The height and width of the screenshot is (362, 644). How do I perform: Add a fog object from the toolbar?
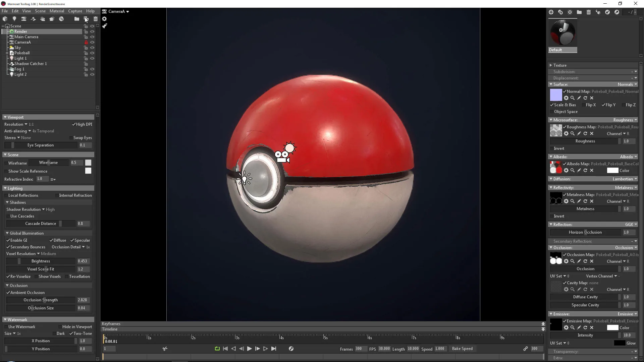(x=43, y=19)
